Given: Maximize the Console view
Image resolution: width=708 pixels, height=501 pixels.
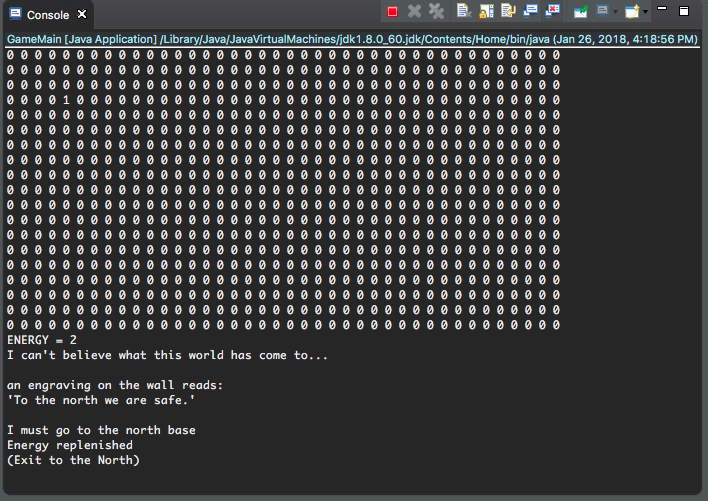Looking at the screenshot, I should (x=684, y=11).
